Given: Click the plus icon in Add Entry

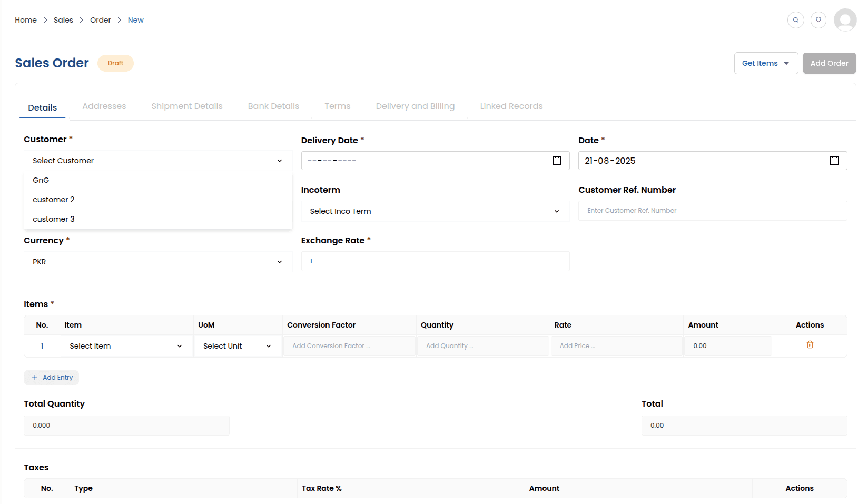Looking at the screenshot, I should (x=34, y=378).
